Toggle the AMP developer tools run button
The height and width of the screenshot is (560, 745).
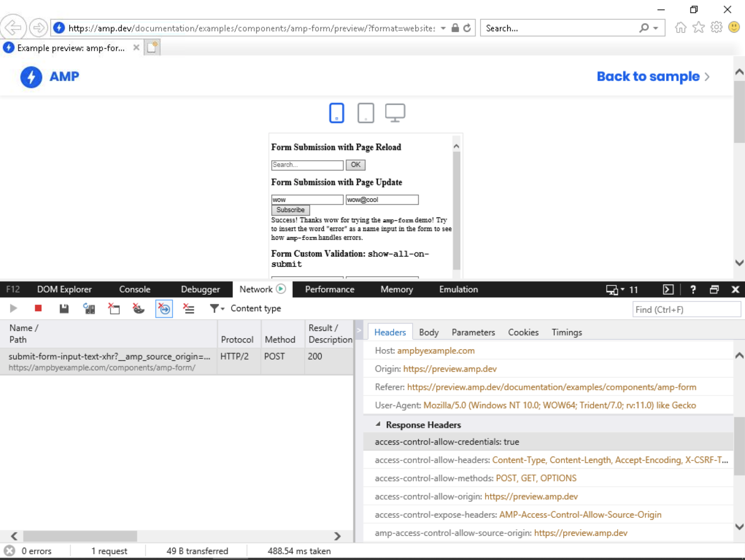pyautogui.click(x=281, y=289)
